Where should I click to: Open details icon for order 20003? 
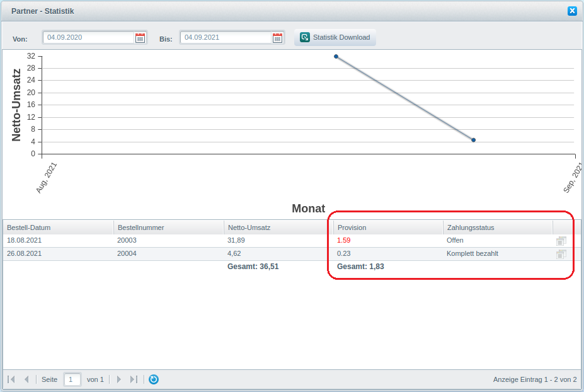click(561, 240)
